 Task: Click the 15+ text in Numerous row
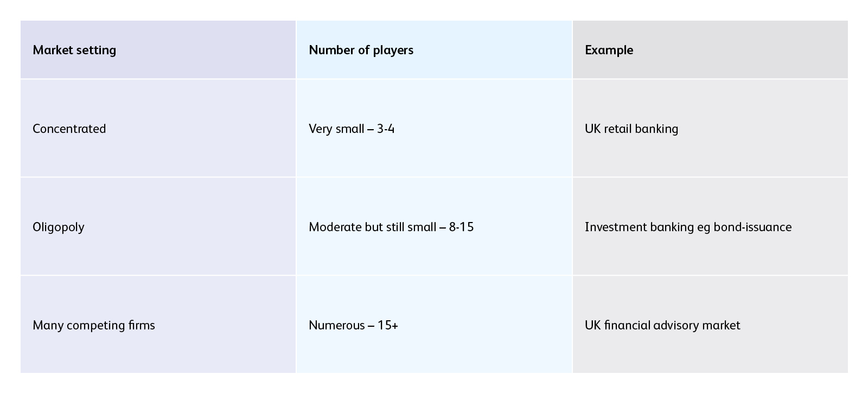(x=387, y=325)
